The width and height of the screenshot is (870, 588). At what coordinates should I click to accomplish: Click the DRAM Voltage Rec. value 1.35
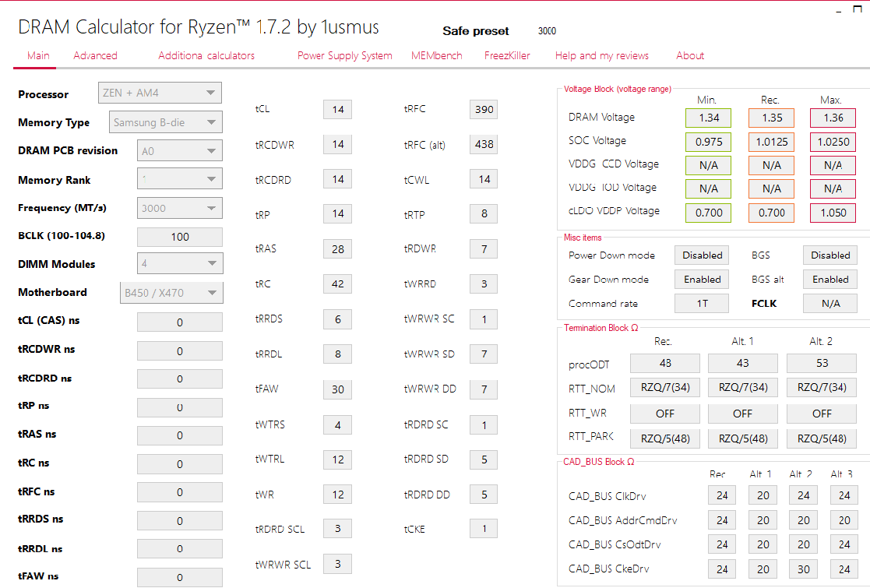point(771,118)
